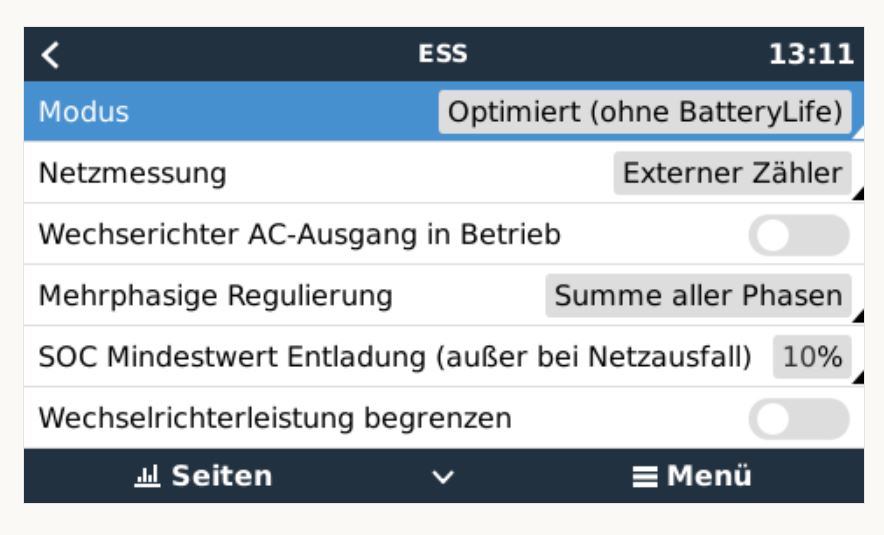
Task: Open the Seiten tab
Action: [204, 476]
